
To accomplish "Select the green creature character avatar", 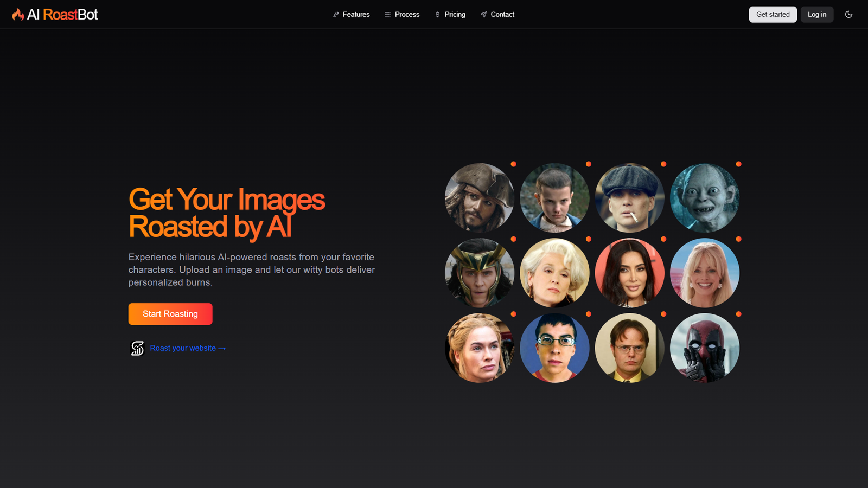I will 705,198.
